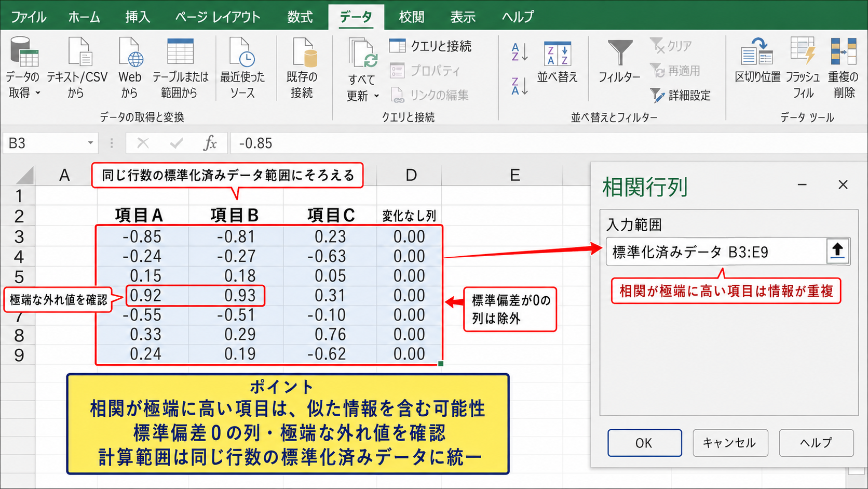Select the データ tab

pos(356,17)
